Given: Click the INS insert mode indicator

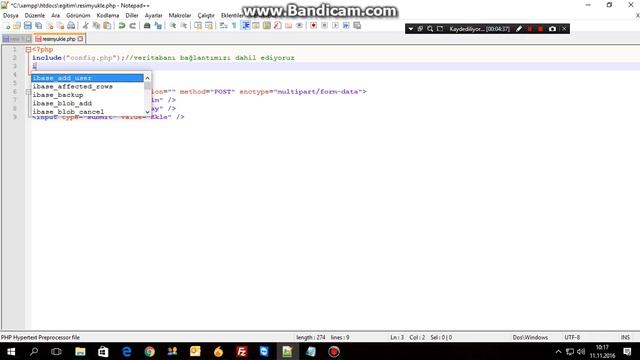Looking at the screenshot, I should pos(625,338).
